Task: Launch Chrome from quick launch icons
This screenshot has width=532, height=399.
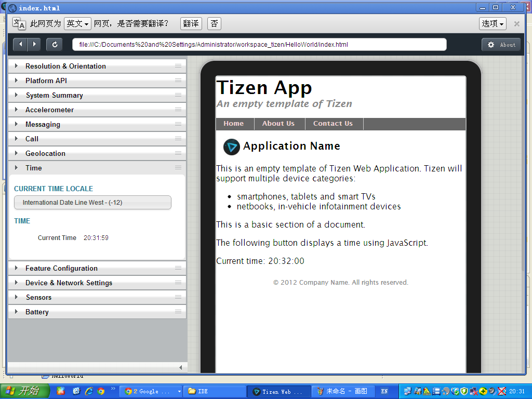Action: coord(101,391)
